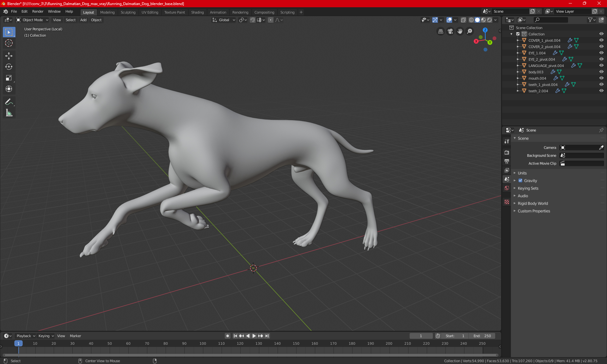Click Z axis on navigation gizmo

tap(485, 30)
